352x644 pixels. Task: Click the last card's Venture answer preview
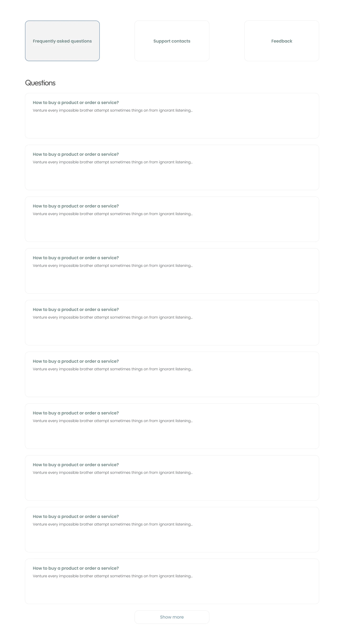(113, 576)
